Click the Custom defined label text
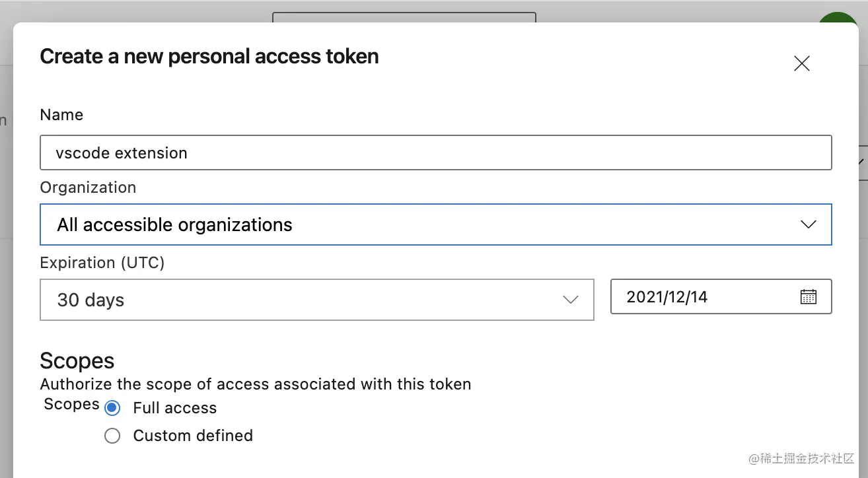The image size is (868, 478). tap(193, 436)
